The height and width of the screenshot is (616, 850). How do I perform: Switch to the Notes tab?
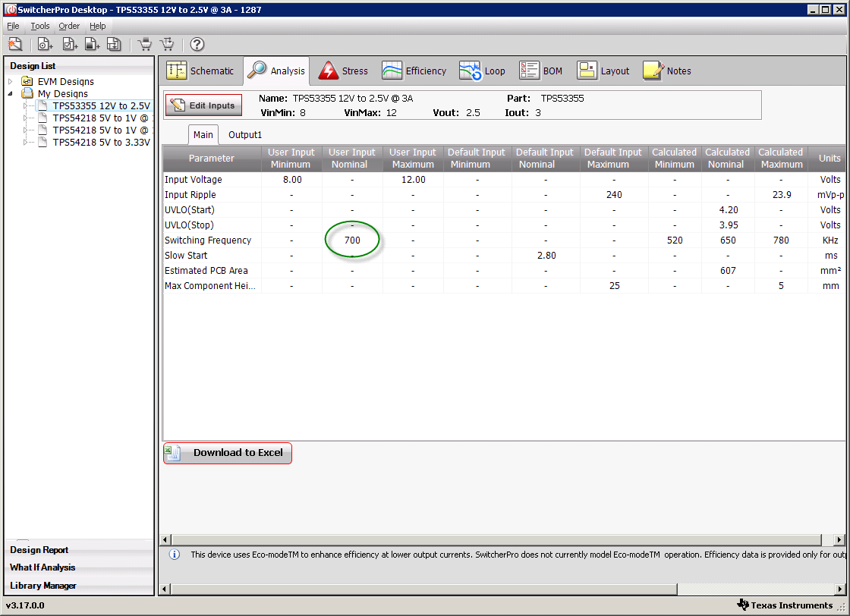[667, 71]
